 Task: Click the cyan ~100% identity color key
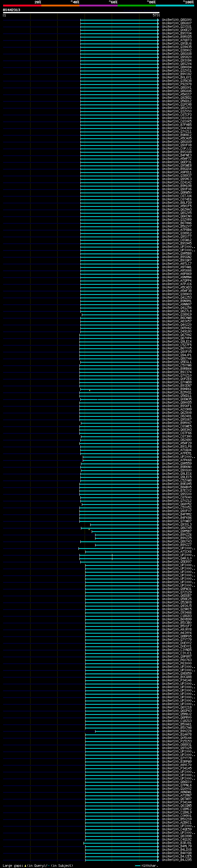(x=175, y=6)
